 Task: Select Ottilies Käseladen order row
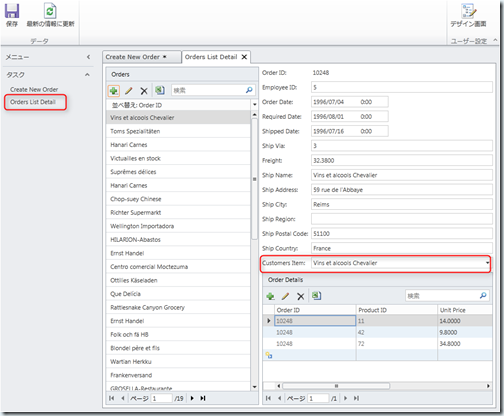point(178,280)
